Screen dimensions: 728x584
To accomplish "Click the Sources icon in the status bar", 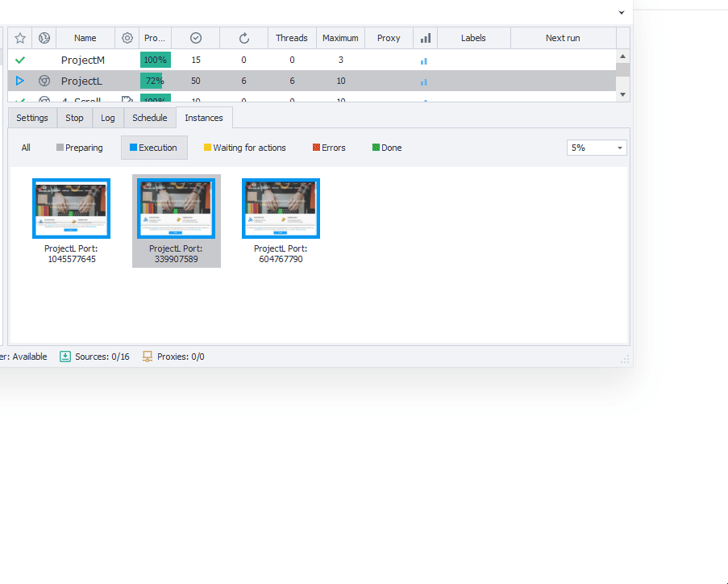I will 65,356.
